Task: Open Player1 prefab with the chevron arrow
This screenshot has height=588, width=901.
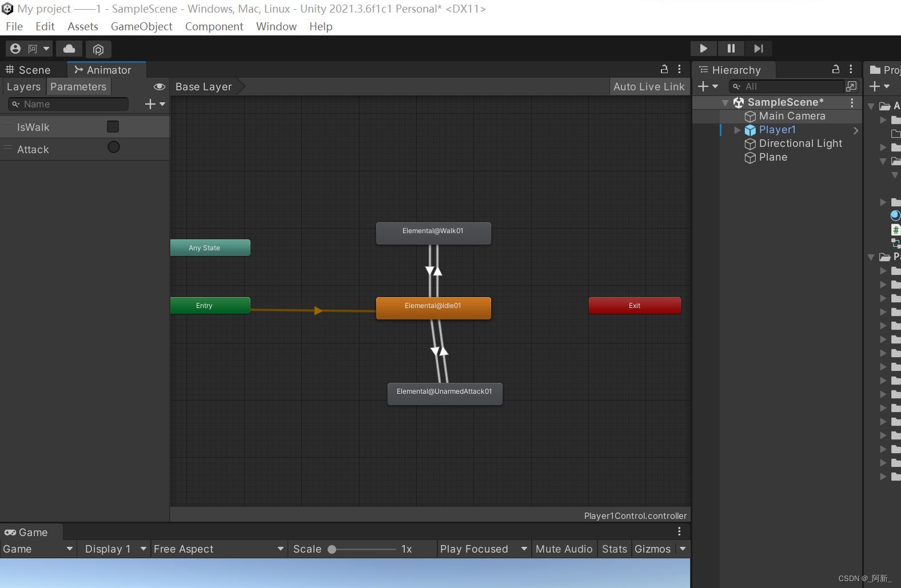Action: tap(856, 130)
